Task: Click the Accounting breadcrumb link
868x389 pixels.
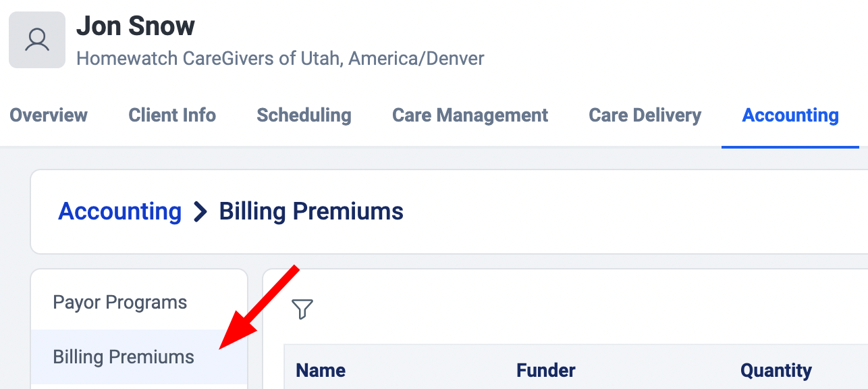Action: pyautogui.click(x=120, y=212)
